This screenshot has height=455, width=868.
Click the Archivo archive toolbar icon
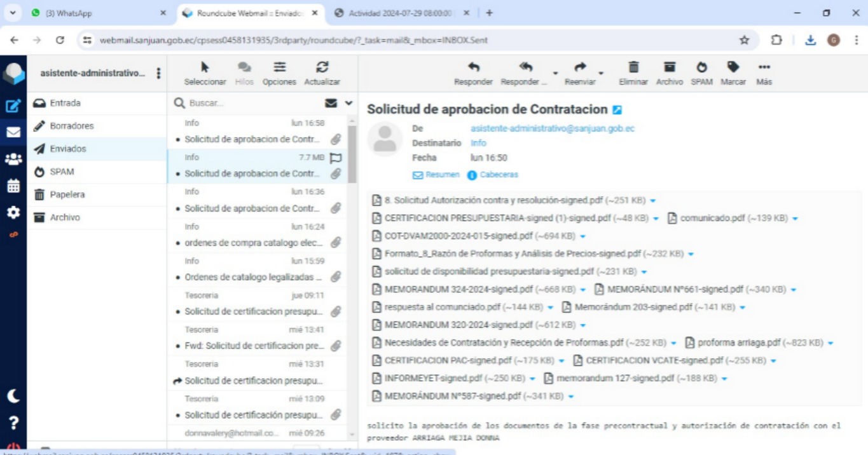tap(669, 67)
